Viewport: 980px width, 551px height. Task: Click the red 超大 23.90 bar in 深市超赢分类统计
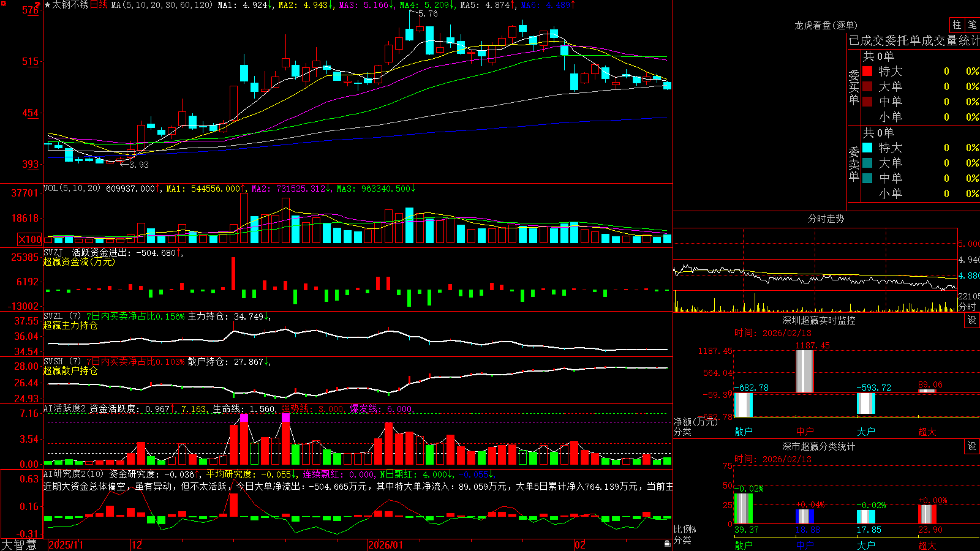927,515
